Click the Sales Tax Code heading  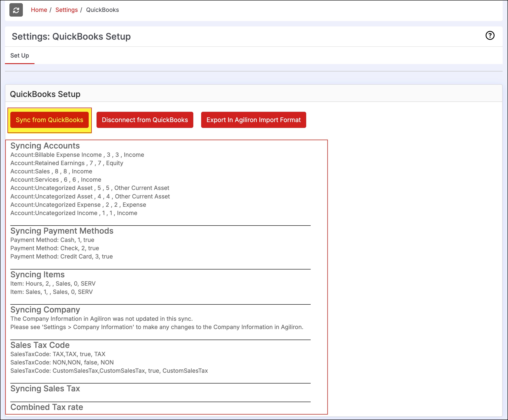pos(40,345)
